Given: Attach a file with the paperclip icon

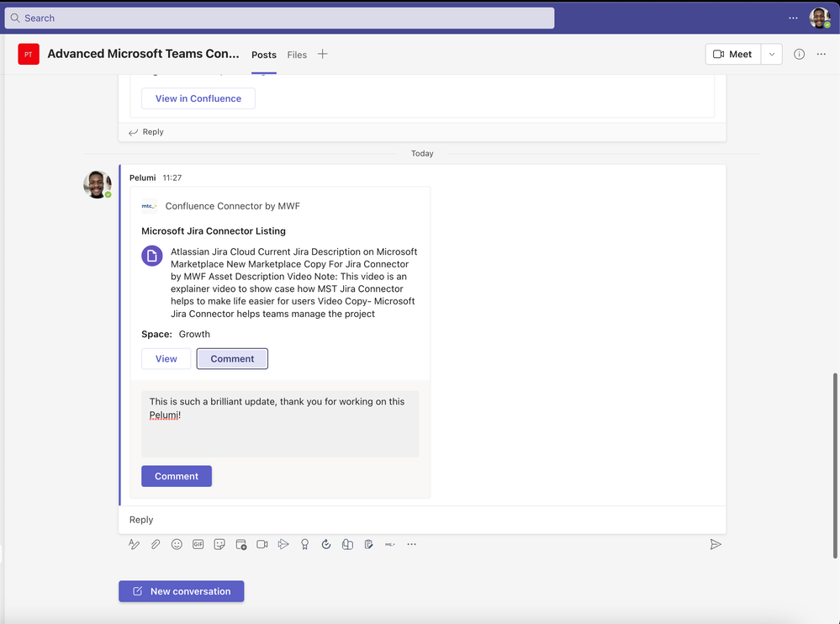Looking at the screenshot, I should click(156, 544).
